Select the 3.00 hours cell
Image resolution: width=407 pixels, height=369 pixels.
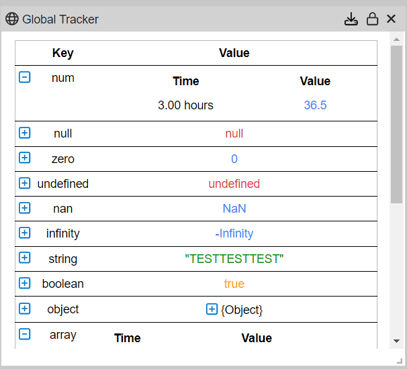pyautogui.click(x=185, y=105)
